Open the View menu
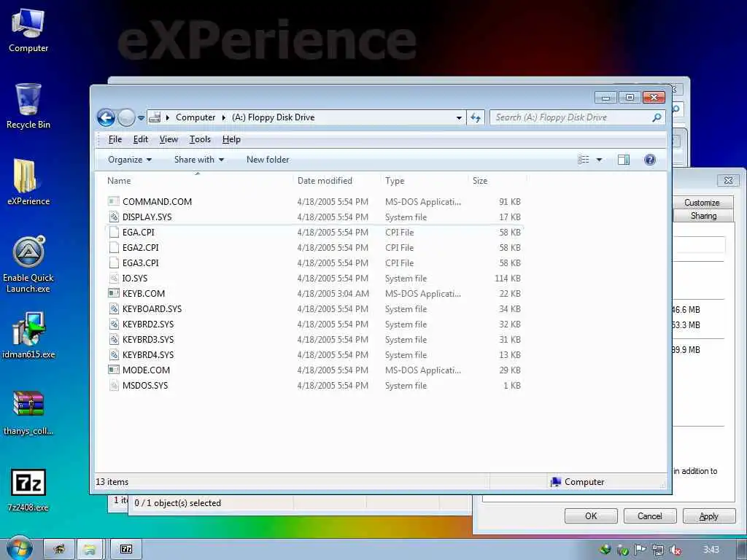 pyautogui.click(x=169, y=139)
